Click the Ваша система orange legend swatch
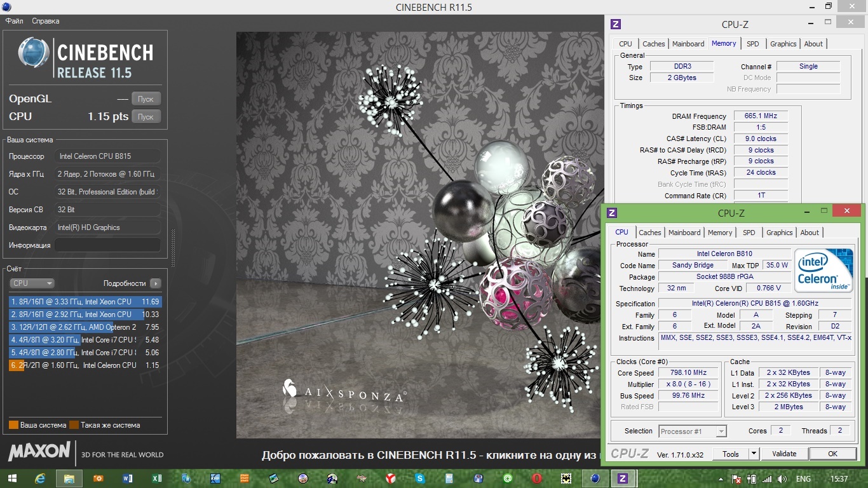 coord(13,425)
